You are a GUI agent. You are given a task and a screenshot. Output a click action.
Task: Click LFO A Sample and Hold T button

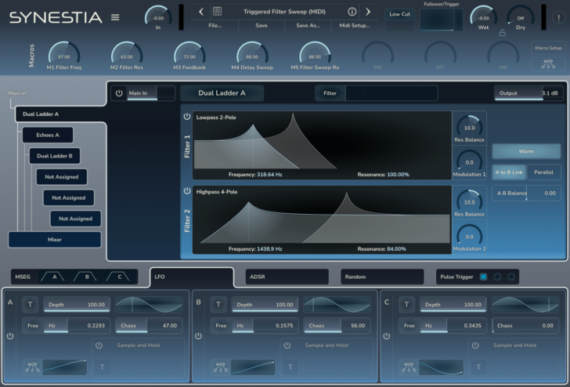pos(102,367)
